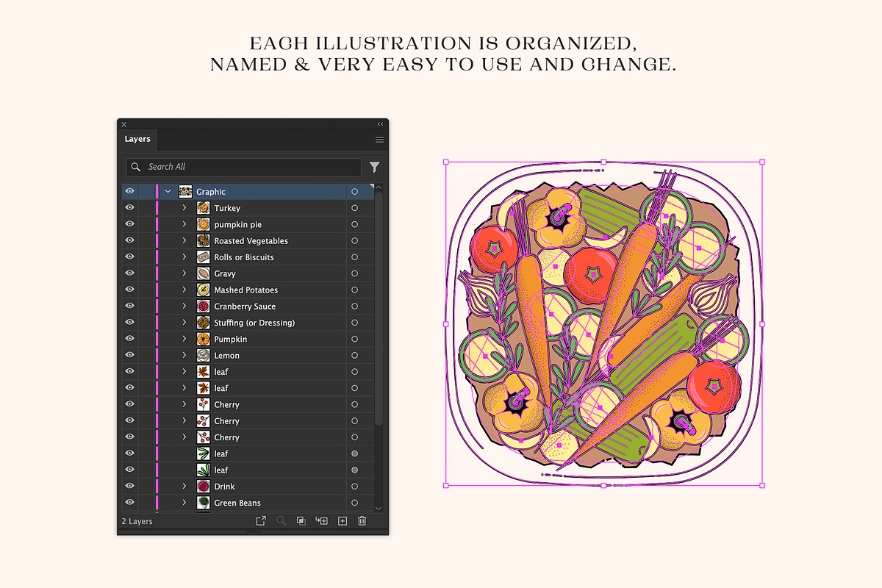Select the Pumpkin row name

(231, 339)
